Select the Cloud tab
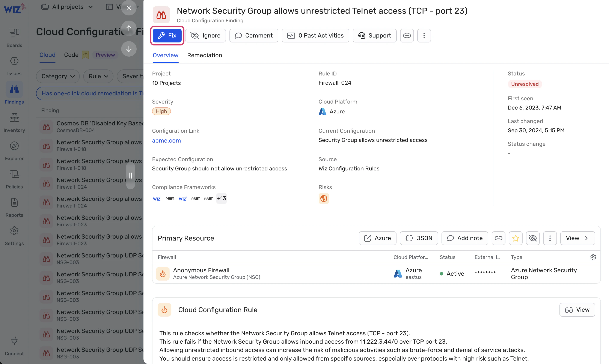Viewport: 609px width, 364px height. point(47,55)
